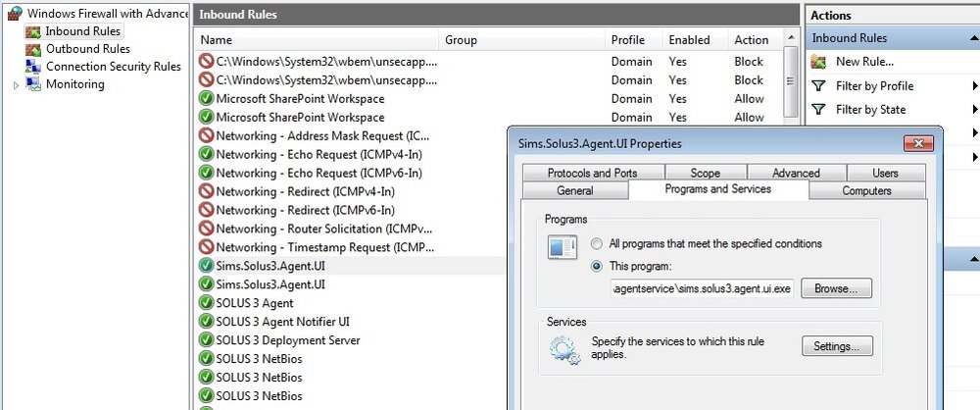This screenshot has width=980, height=410.
Task: Collapse the Inbound Rules actions section
Action: pyautogui.click(x=974, y=38)
